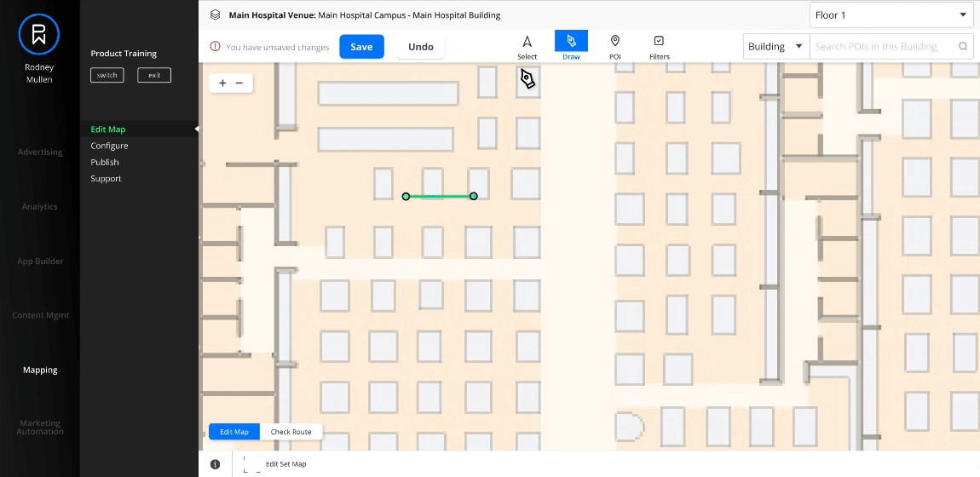Open the Floor 1 dropdown

(891, 15)
